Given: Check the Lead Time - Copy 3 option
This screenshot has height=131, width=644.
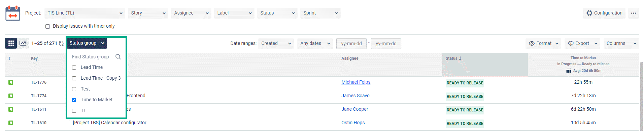Looking at the screenshot, I should (74, 78).
